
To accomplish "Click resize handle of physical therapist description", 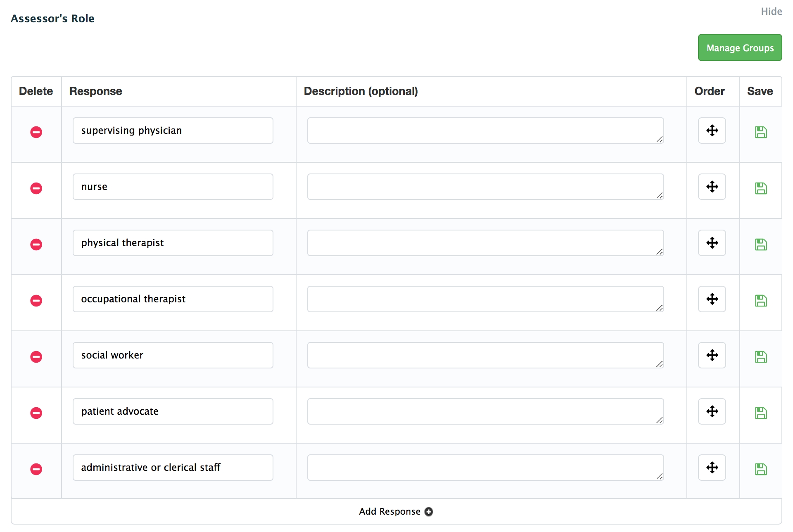I will (660, 252).
